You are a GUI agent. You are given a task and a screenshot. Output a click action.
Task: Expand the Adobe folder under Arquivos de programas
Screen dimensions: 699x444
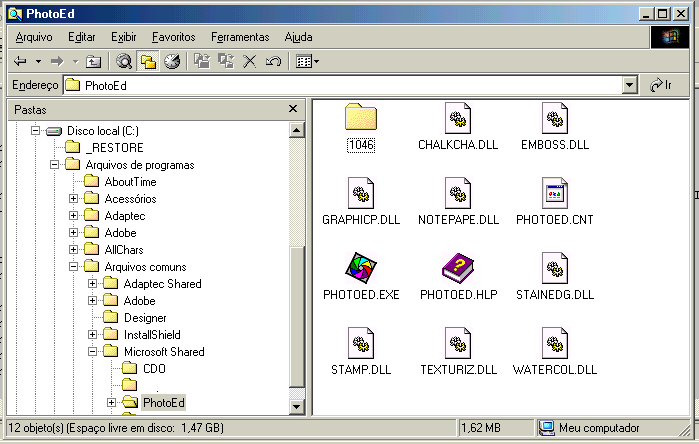[74, 233]
